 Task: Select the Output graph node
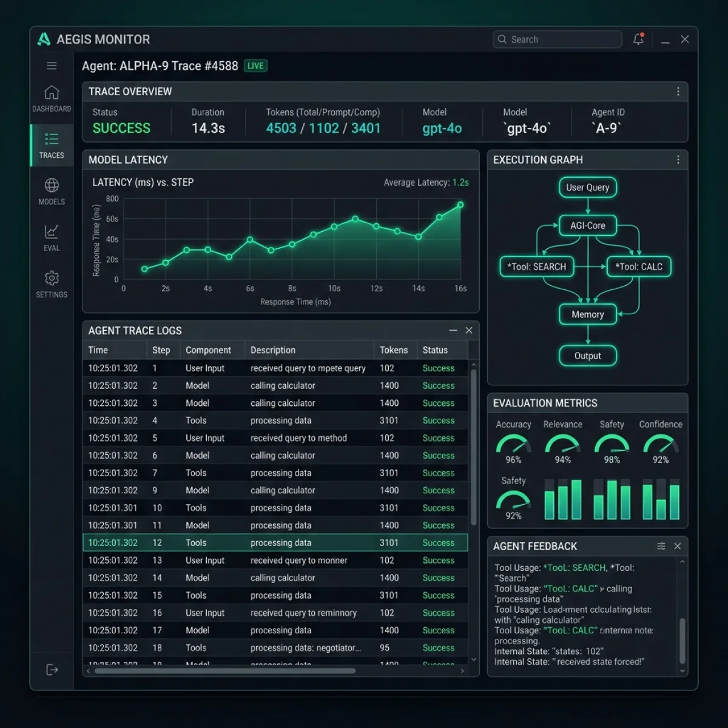[x=588, y=356]
